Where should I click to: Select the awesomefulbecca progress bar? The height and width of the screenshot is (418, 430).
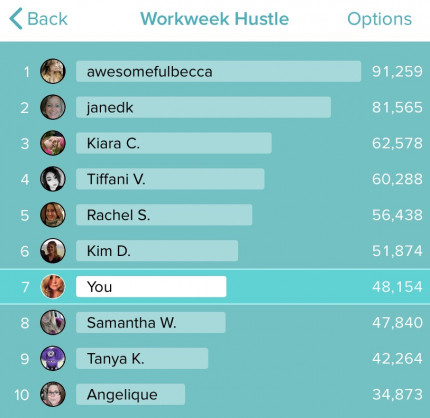click(218, 71)
